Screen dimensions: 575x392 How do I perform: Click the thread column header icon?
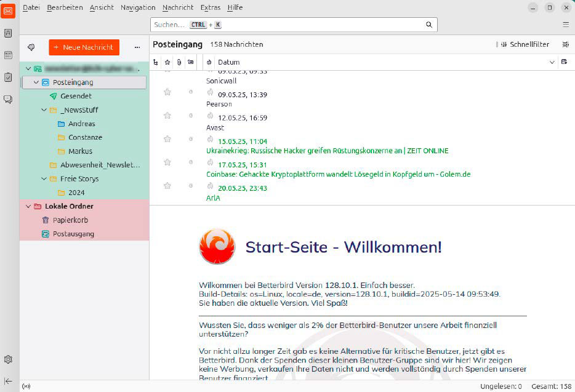pyautogui.click(x=156, y=62)
